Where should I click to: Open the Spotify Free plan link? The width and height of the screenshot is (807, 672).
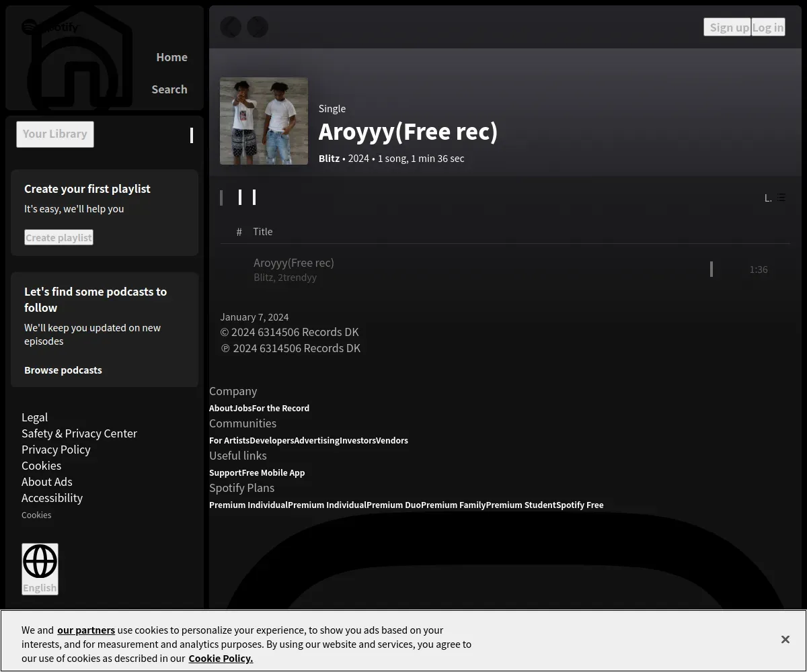(580, 505)
